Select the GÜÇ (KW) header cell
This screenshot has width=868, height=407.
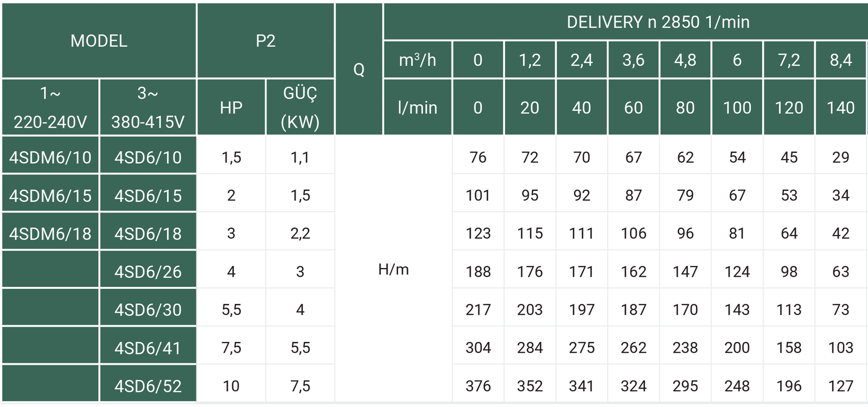point(300,107)
